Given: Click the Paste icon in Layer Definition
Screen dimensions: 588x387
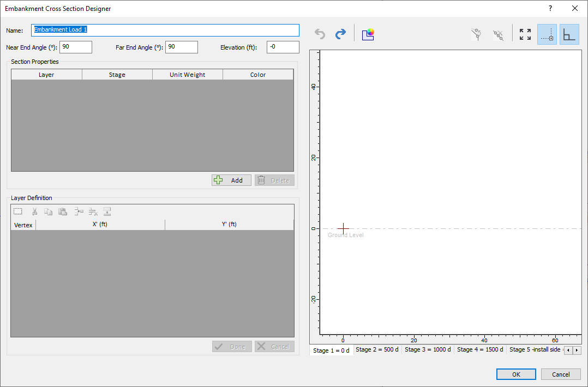Looking at the screenshot, I should (x=63, y=211).
